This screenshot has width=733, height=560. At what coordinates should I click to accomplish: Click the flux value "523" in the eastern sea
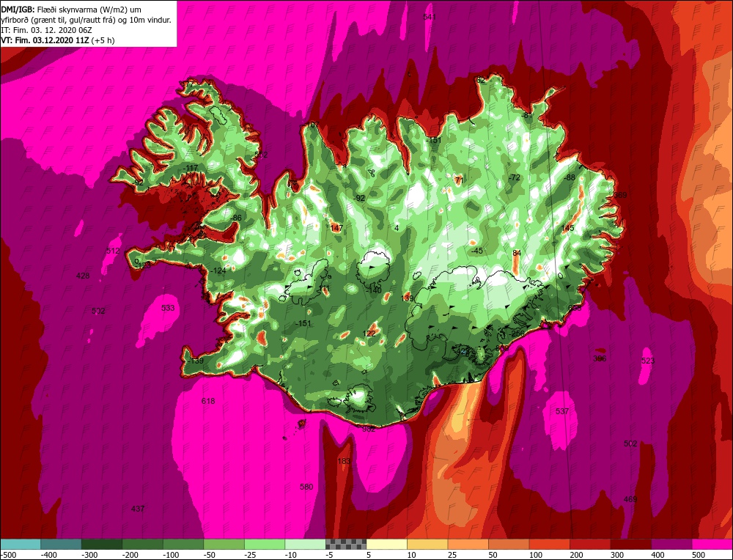coord(648,361)
